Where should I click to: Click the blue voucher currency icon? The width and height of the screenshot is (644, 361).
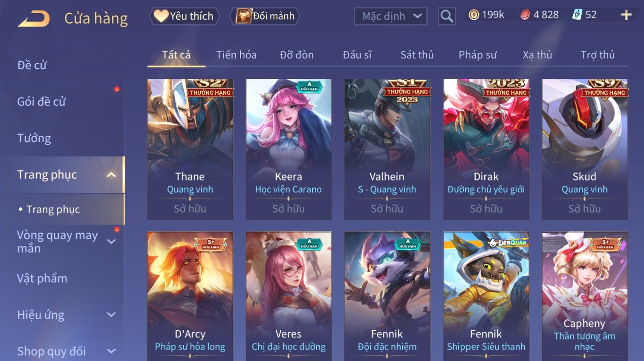(x=577, y=15)
